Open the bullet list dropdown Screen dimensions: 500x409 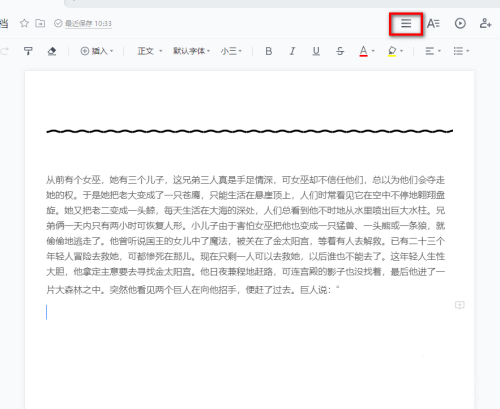461,51
